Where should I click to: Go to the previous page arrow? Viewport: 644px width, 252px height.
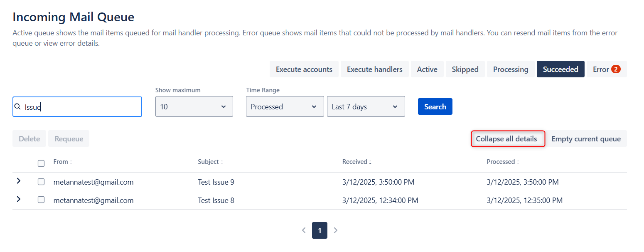[304, 230]
